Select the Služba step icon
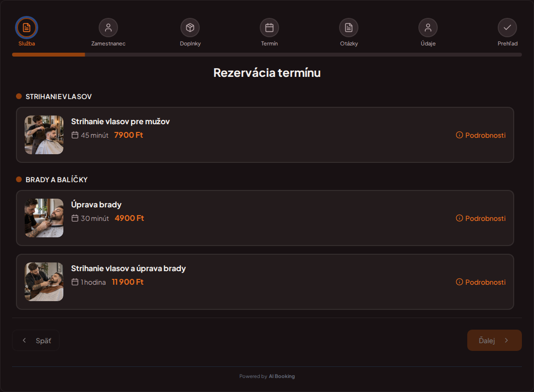534x392 pixels. click(27, 28)
